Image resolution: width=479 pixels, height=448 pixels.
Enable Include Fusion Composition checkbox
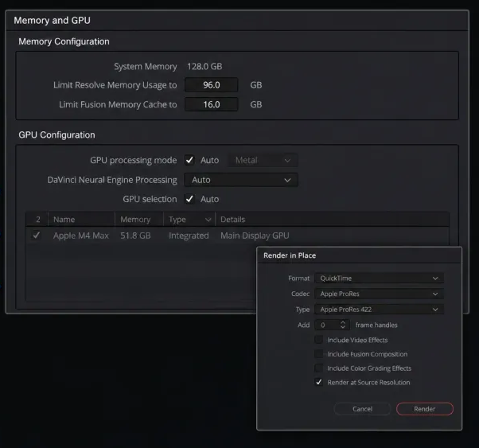(x=318, y=354)
